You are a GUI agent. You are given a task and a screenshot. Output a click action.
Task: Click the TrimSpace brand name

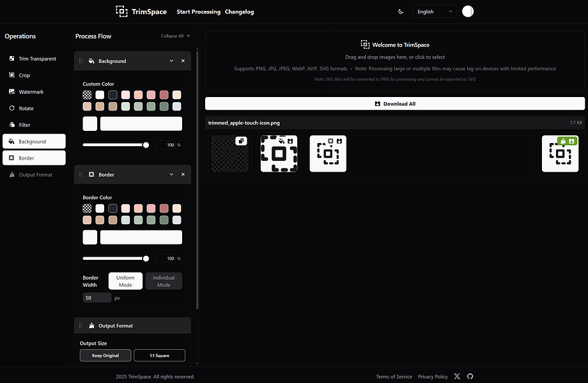(150, 11)
